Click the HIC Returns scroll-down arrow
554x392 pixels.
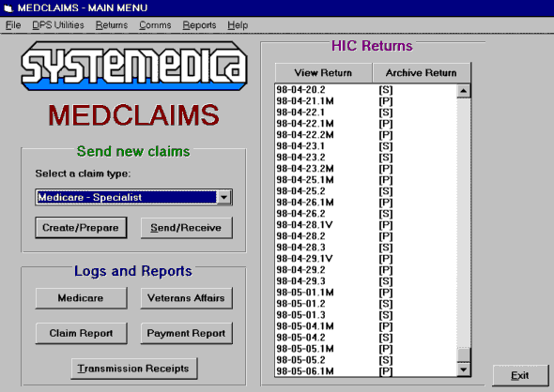pyautogui.click(x=464, y=369)
